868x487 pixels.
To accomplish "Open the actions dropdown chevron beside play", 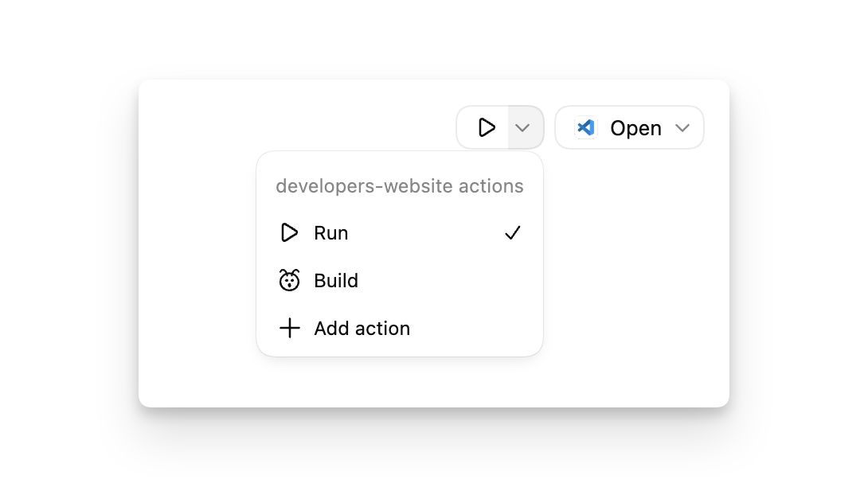I will 522,127.
